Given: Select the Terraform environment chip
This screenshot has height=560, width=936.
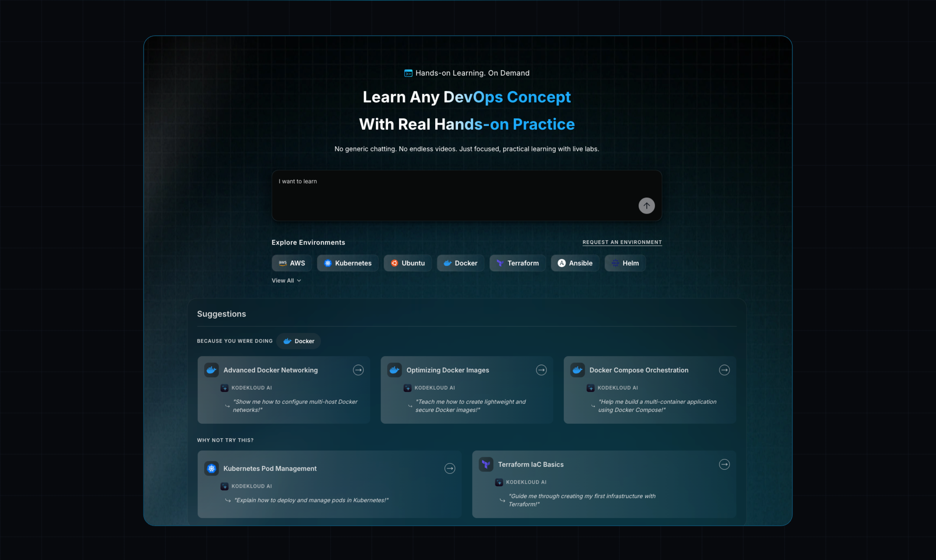Looking at the screenshot, I should tap(517, 263).
